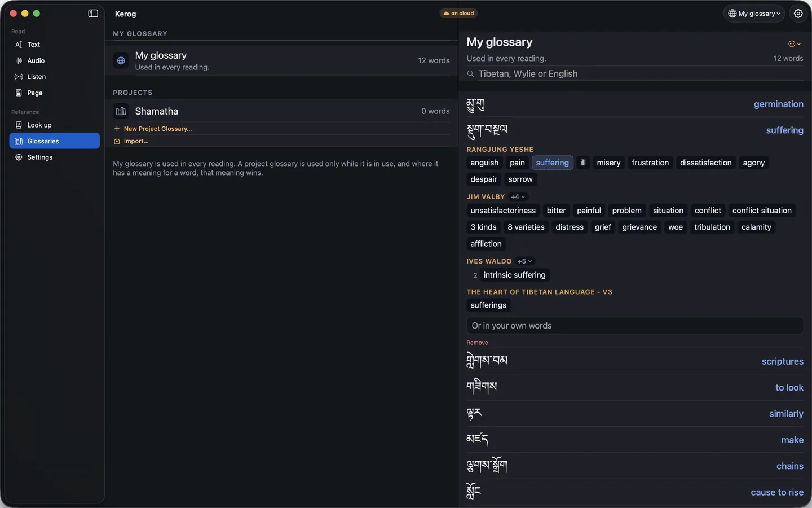Open the 'chains' glossary entry

635,466
